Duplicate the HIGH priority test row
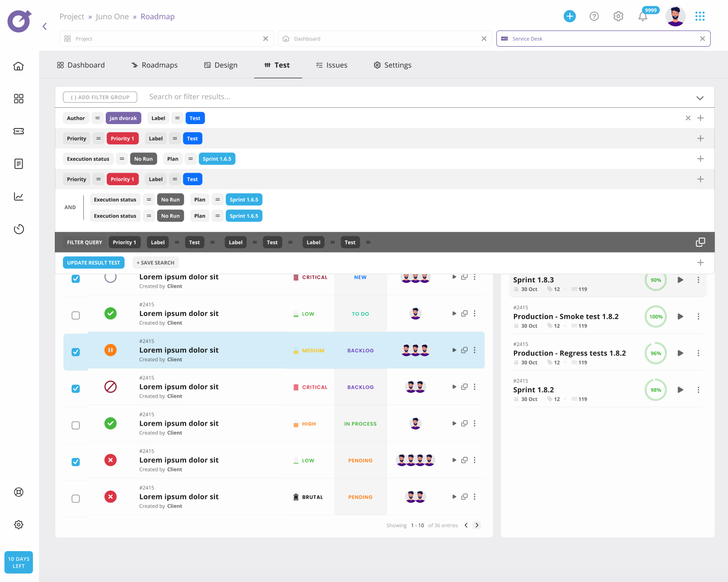Image resolution: width=728 pixels, height=582 pixels. [464, 424]
